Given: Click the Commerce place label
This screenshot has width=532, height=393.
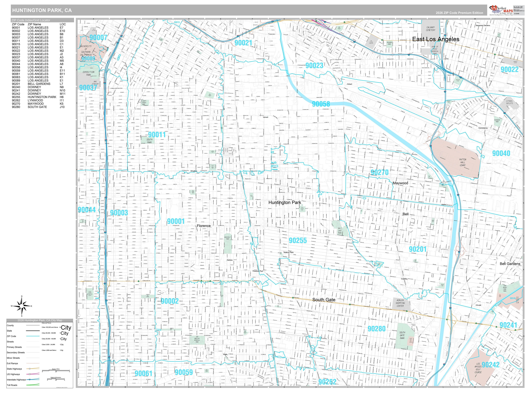Looking at the screenshot, I should click(x=483, y=128).
